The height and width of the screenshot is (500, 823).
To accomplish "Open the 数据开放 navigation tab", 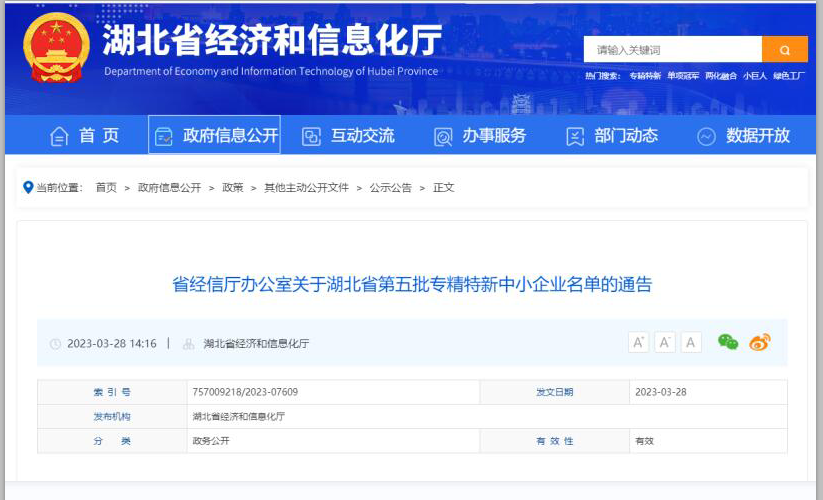I will pyautogui.click(x=744, y=136).
